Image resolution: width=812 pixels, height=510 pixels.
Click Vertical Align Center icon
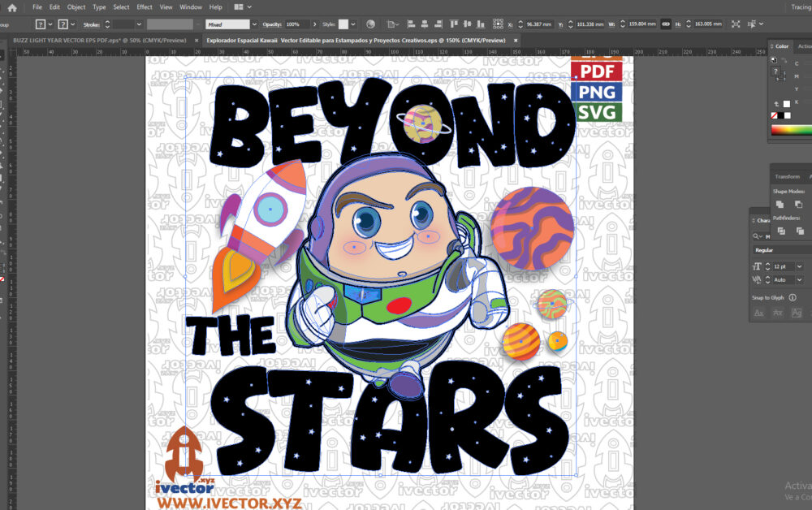468,24
